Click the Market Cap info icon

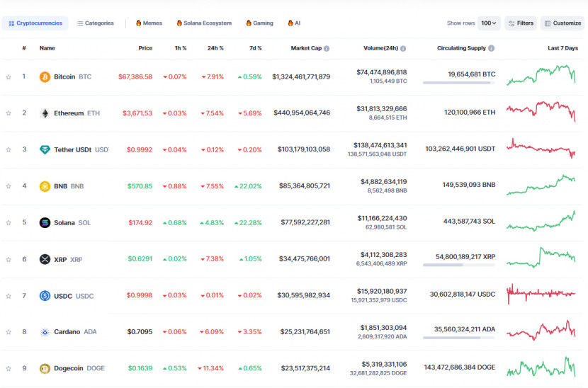(x=327, y=48)
